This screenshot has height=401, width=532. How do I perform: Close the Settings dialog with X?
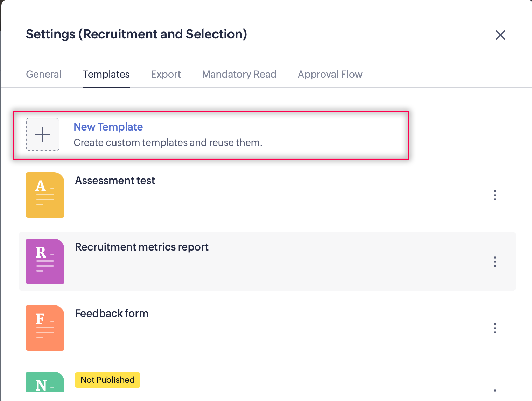[500, 35]
